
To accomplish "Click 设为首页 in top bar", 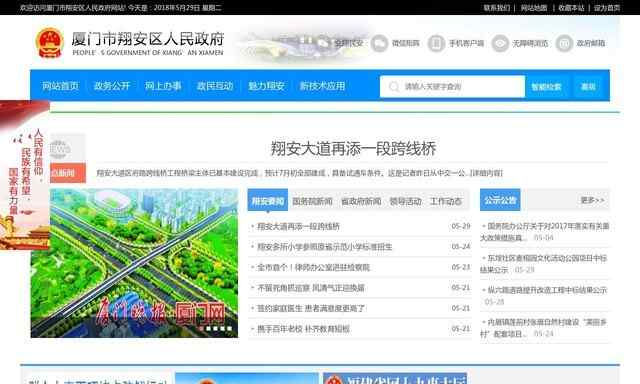I will (607, 8).
